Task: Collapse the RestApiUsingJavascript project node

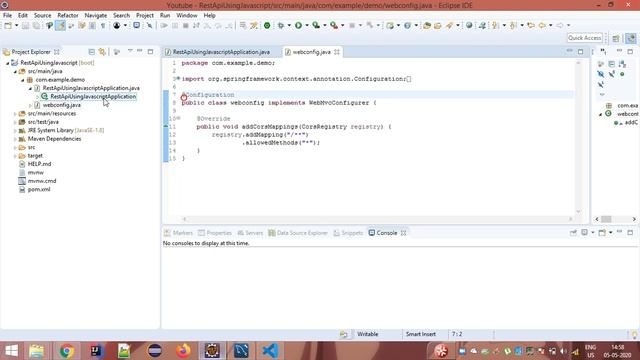Action: point(8,63)
